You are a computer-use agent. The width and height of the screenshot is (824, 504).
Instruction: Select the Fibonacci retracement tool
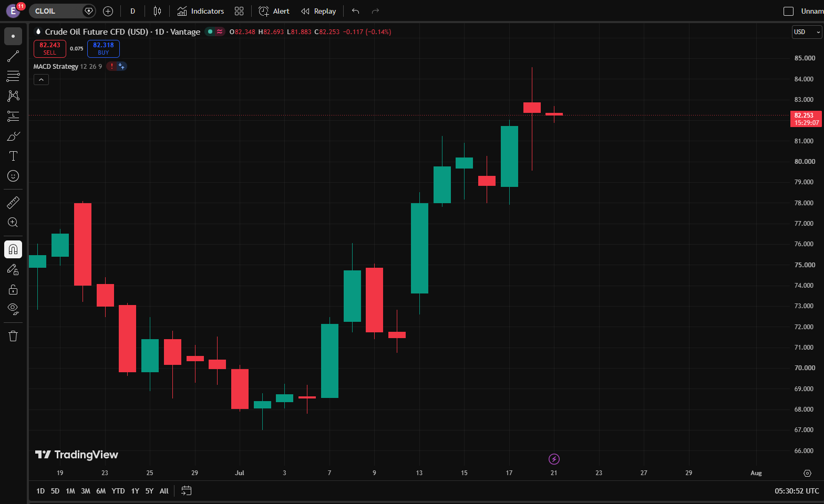[x=13, y=76]
